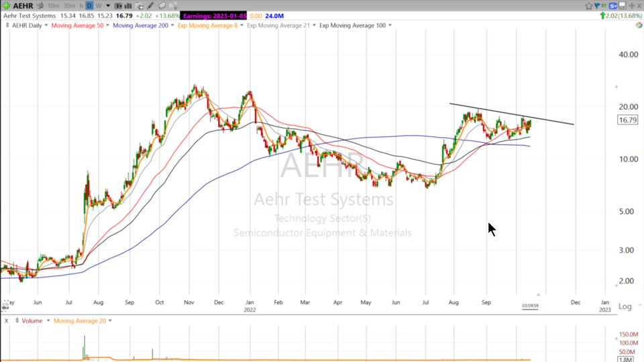Select the Weekly 'W' time frame
Viewport: 644px width, 362px height.
pyautogui.click(x=99, y=6)
